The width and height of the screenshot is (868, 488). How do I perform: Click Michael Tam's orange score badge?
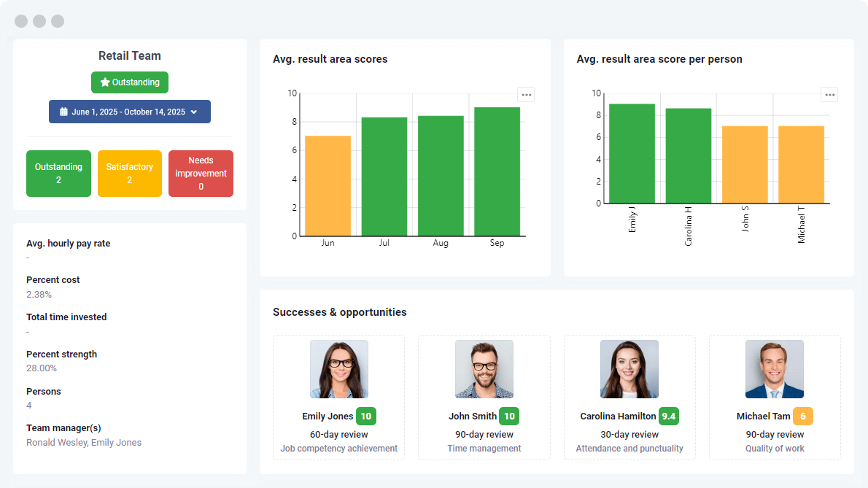tap(802, 417)
